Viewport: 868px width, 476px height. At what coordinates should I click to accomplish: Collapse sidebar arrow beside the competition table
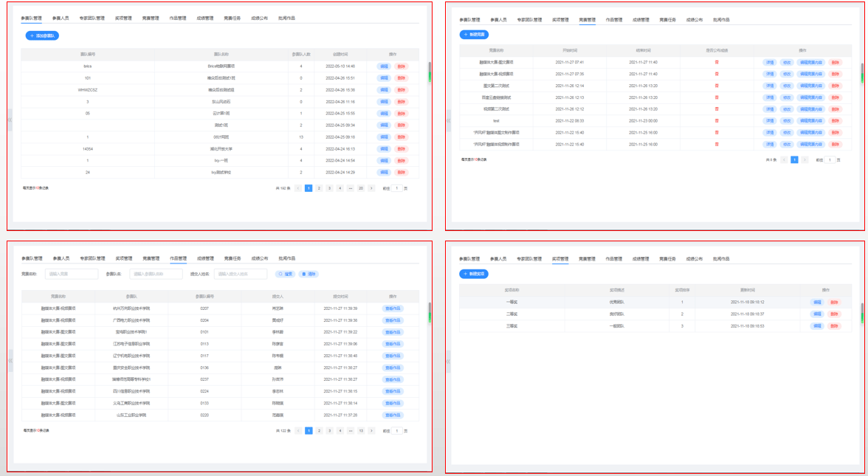click(x=448, y=120)
